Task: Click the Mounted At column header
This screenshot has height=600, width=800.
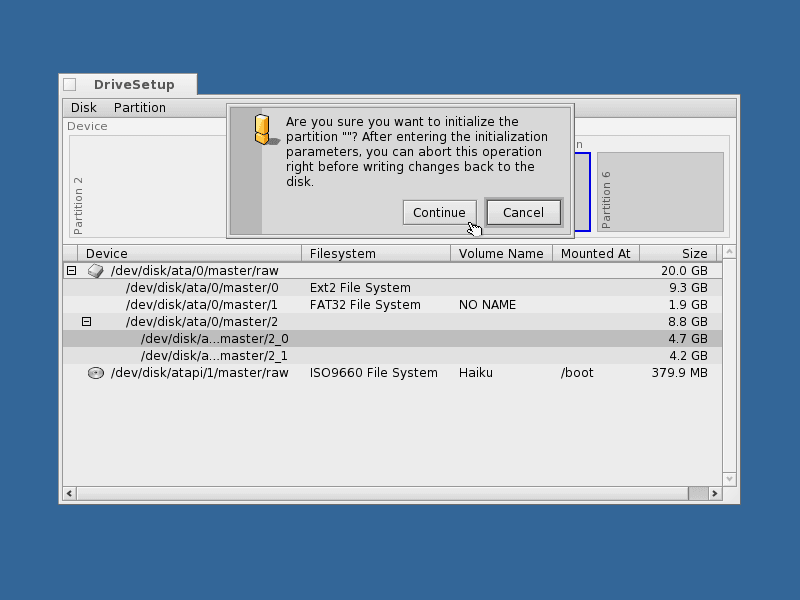Action: pyautogui.click(x=596, y=254)
